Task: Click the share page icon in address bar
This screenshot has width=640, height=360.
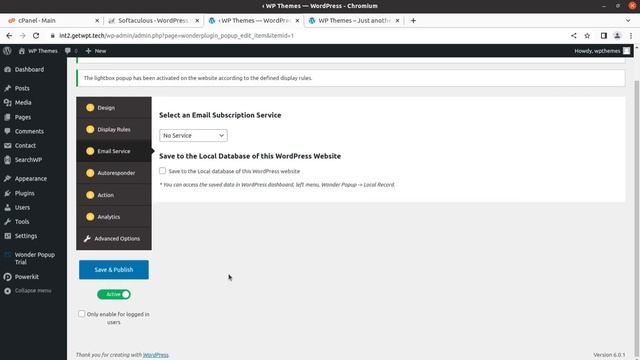Action: coord(573,36)
